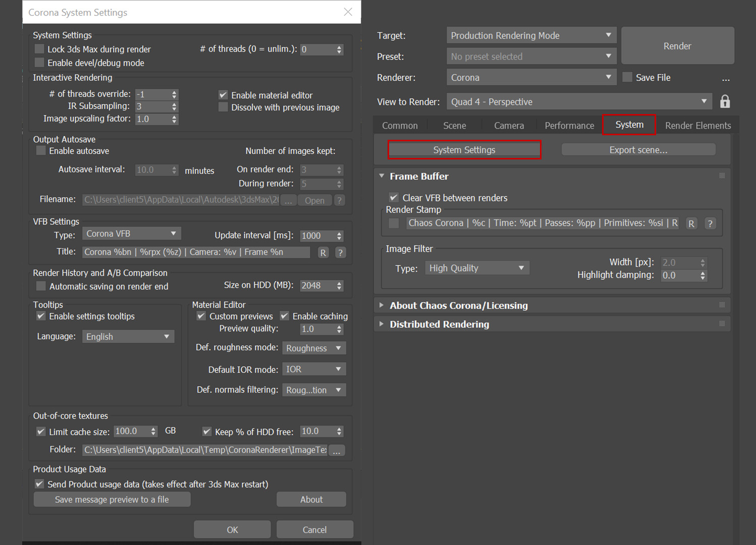Click the Export scene... button
Screen dimensions: 756x545
[638, 150]
